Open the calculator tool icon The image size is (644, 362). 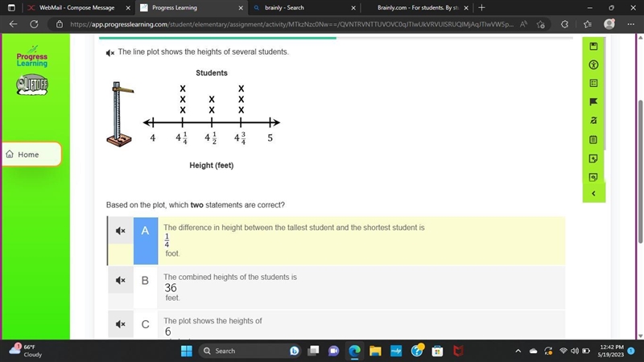click(593, 84)
